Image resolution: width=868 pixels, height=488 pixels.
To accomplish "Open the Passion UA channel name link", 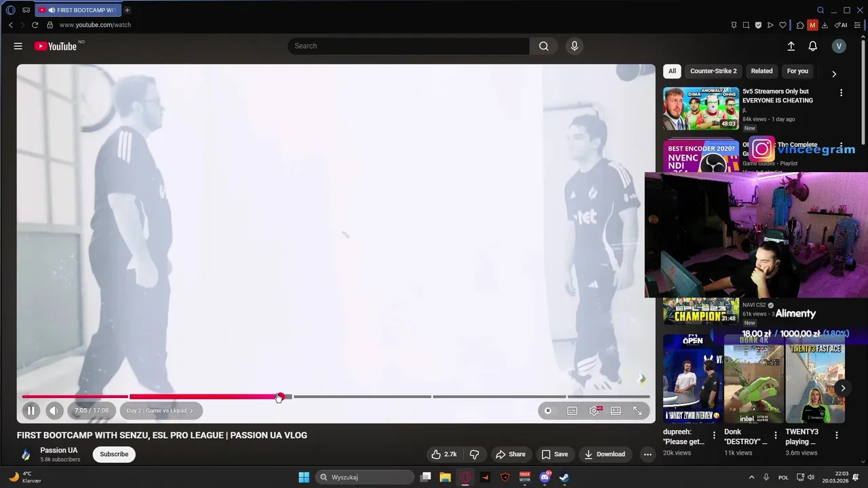I will coord(59,450).
